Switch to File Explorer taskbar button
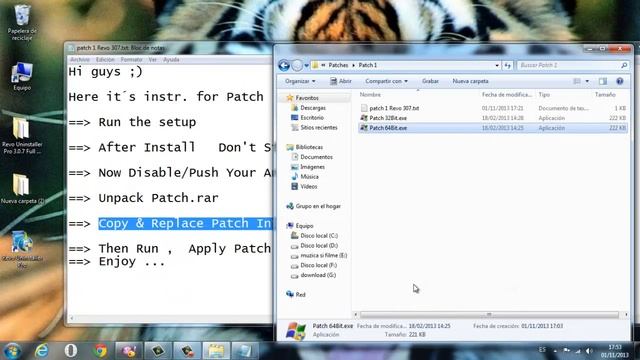 click(x=216, y=351)
